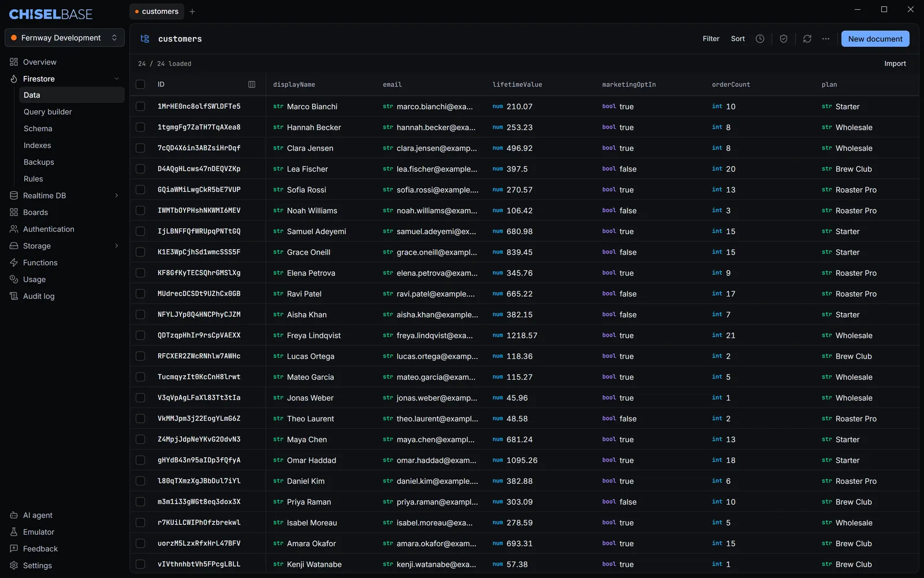Refresh the customers collection
Image resolution: width=924 pixels, height=578 pixels.
807,39
